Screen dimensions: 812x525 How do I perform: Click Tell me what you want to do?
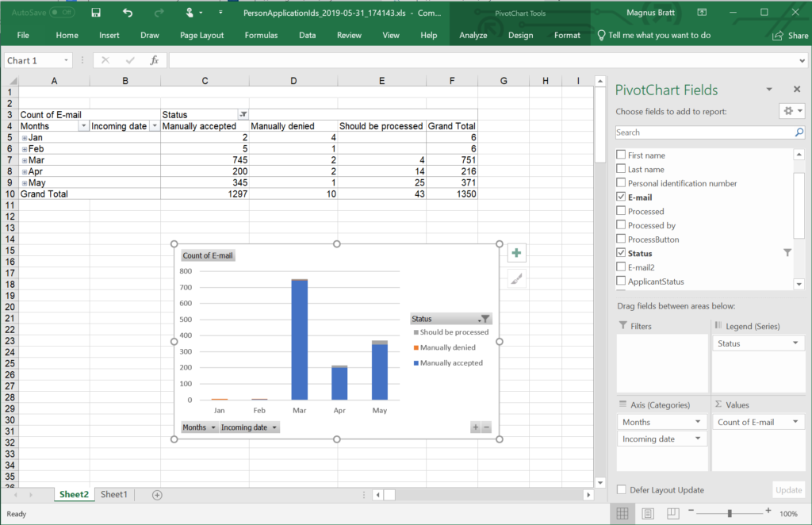pos(653,35)
